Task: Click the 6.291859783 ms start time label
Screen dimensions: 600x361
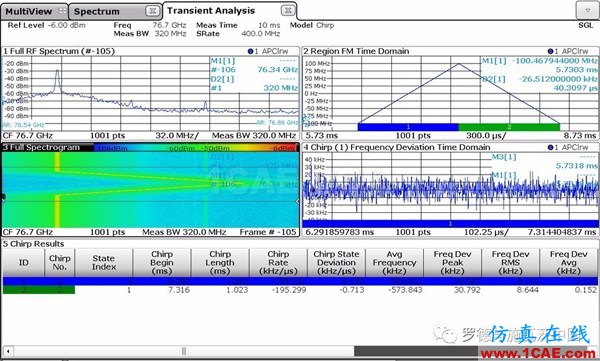Action: tap(340, 232)
